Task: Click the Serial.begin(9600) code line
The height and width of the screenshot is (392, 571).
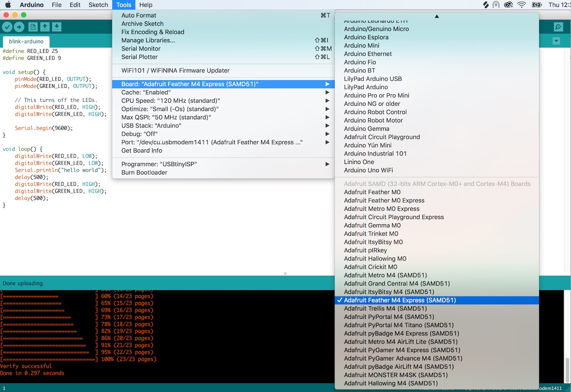Action: coord(44,128)
